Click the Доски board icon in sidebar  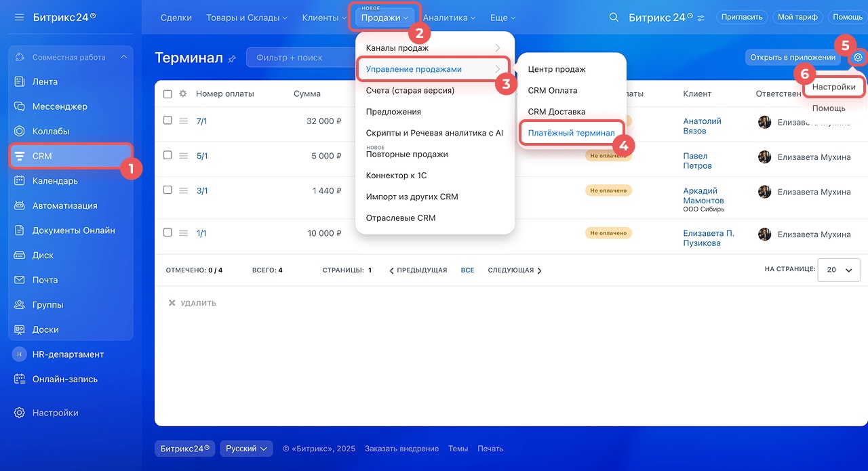20,329
